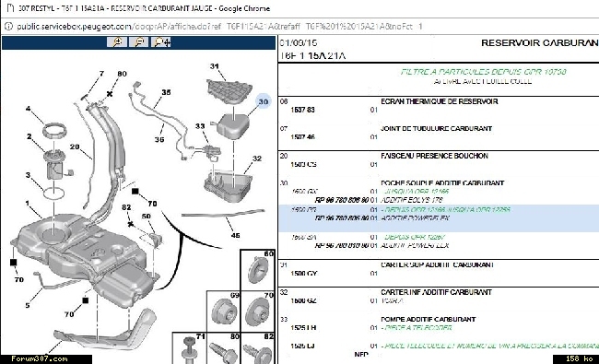
Task: Select callout 1 for the fuel tank
Action: (27, 204)
